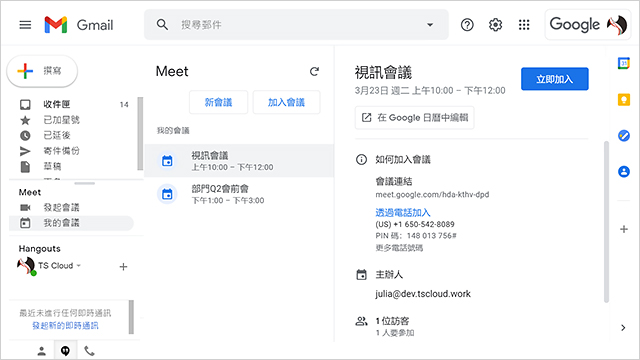Viewport: 640px width, 360px height.
Task: Focus the mail search field
Action: [x=296, y=25]
